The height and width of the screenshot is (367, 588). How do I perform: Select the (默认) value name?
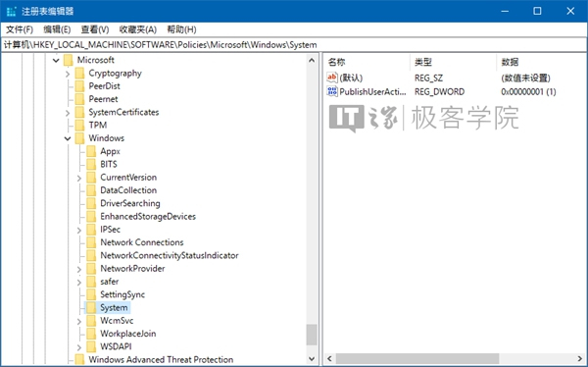(351, 79)
